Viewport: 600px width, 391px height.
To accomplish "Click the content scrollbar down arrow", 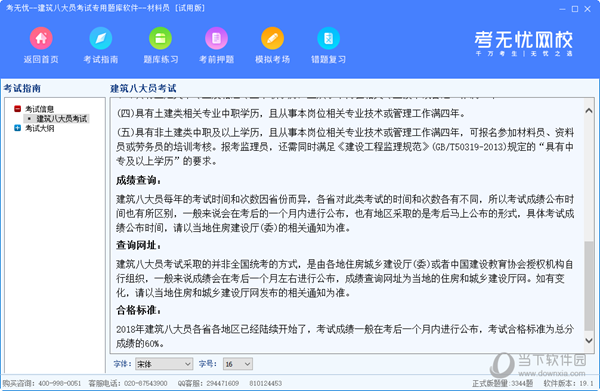I will [x=589, y=340].
